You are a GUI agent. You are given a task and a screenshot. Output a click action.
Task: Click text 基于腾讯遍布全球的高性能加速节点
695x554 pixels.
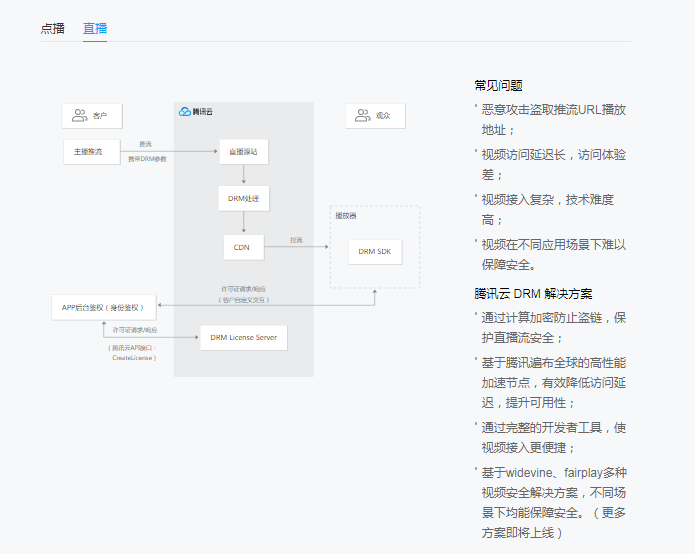tap(554, 373)
